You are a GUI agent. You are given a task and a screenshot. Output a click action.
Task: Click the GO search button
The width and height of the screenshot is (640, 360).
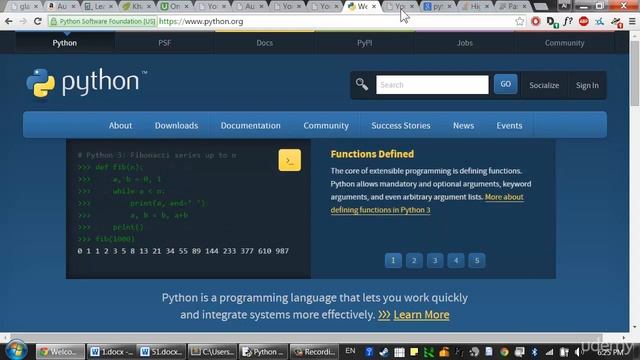[x=505, y=84]
